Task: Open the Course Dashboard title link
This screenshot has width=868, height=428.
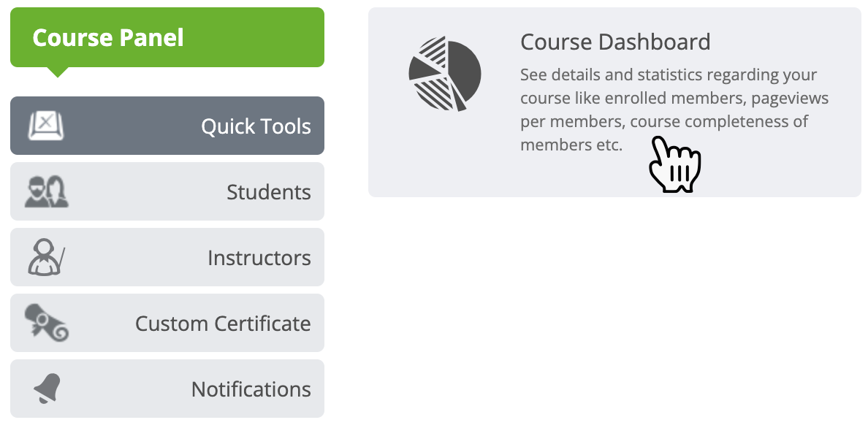Action: coord(615,42)
